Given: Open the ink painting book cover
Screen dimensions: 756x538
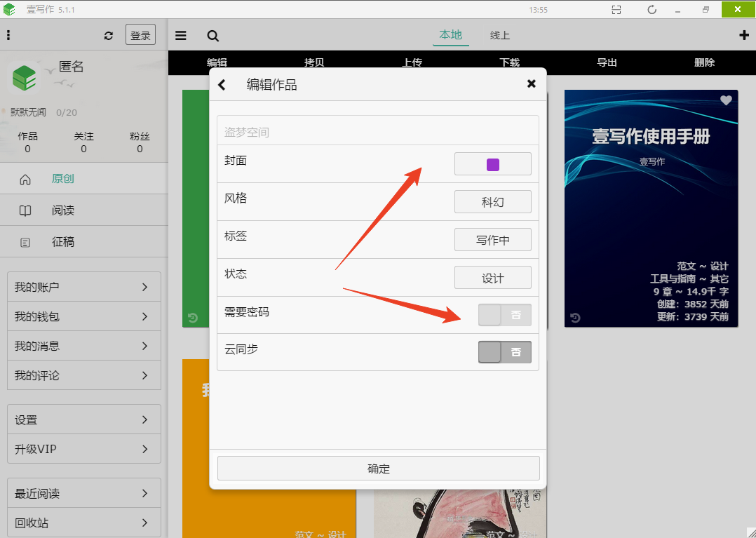Looking at the screenshot, I should pos(461,514).
